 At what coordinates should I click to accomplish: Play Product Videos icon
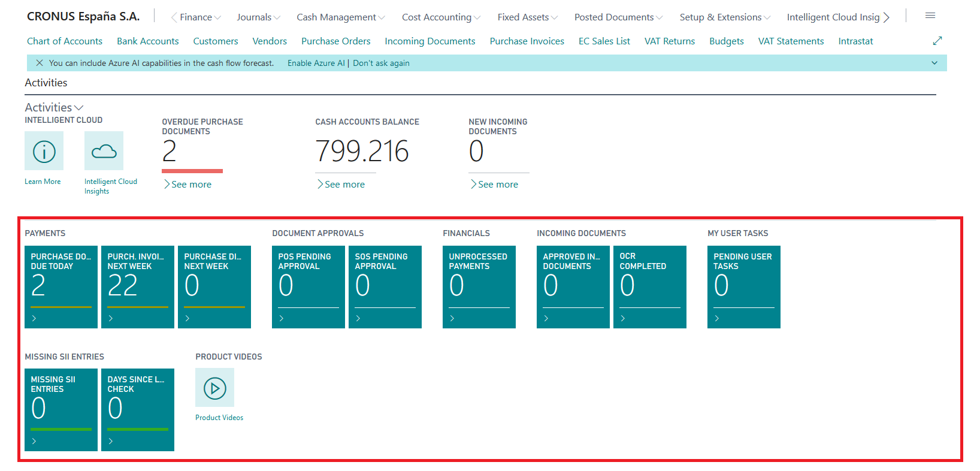214,388
